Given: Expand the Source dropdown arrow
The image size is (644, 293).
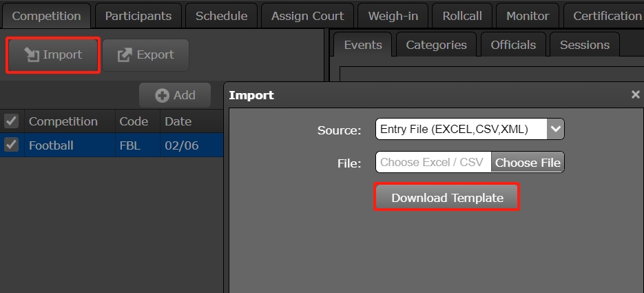Looking at the screenshot, I should pos(555,129).
